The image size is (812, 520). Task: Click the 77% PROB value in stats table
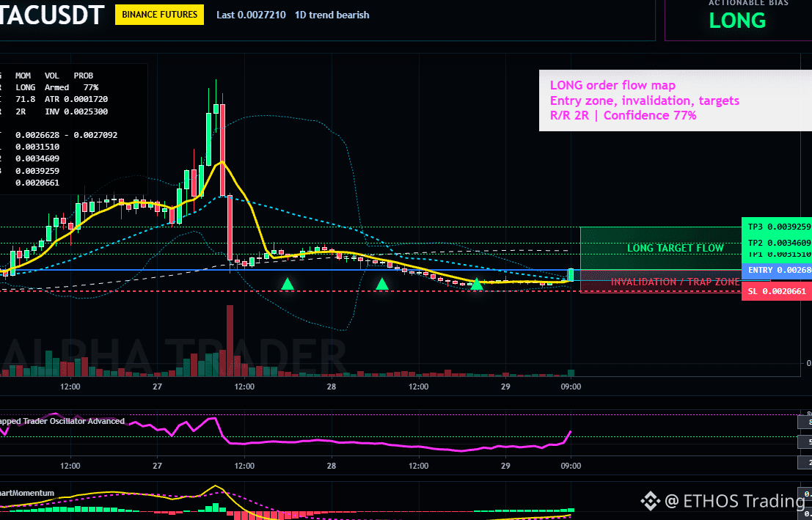pyautogui.click(x=91, y=87)
